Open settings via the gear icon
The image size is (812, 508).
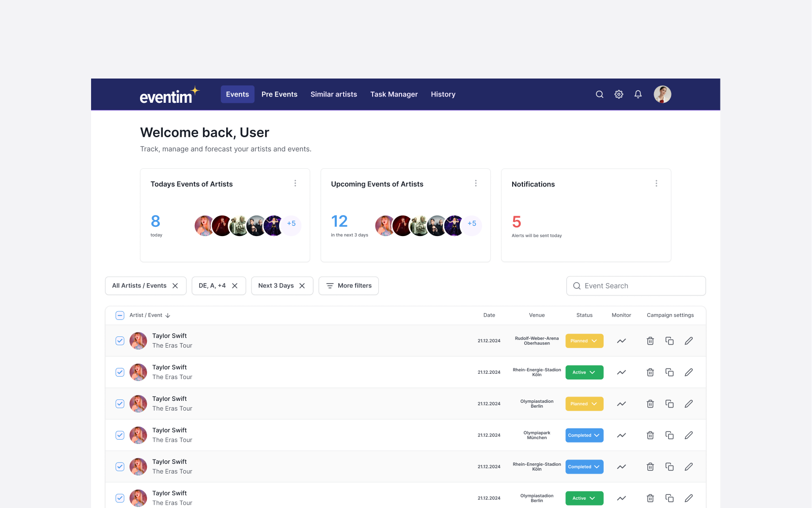[x=619, y=95]
